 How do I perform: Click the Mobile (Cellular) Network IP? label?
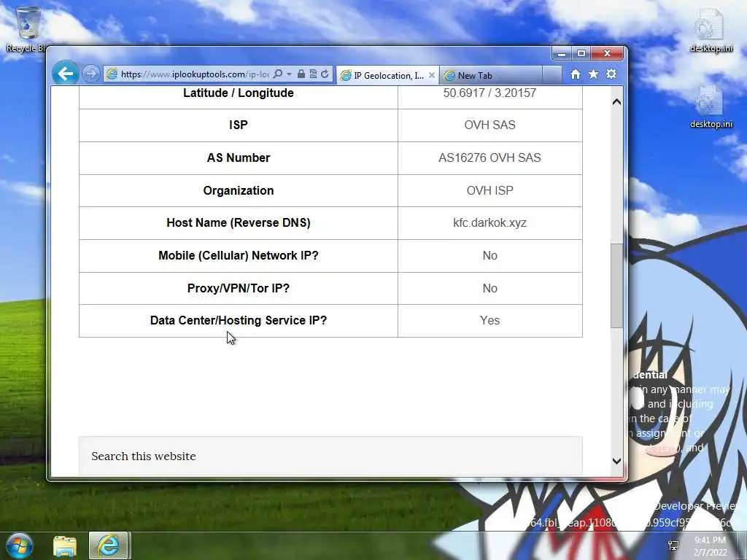coord(239,255)
